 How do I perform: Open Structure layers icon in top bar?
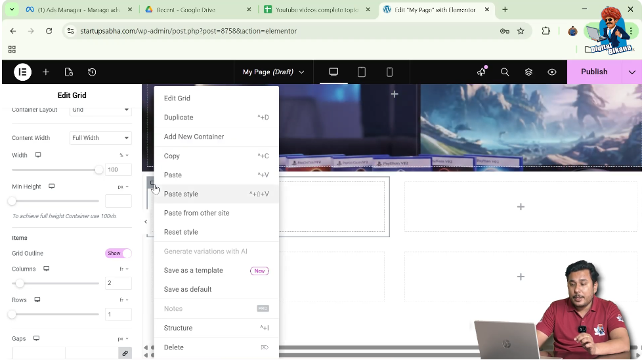tap(528, 72)
